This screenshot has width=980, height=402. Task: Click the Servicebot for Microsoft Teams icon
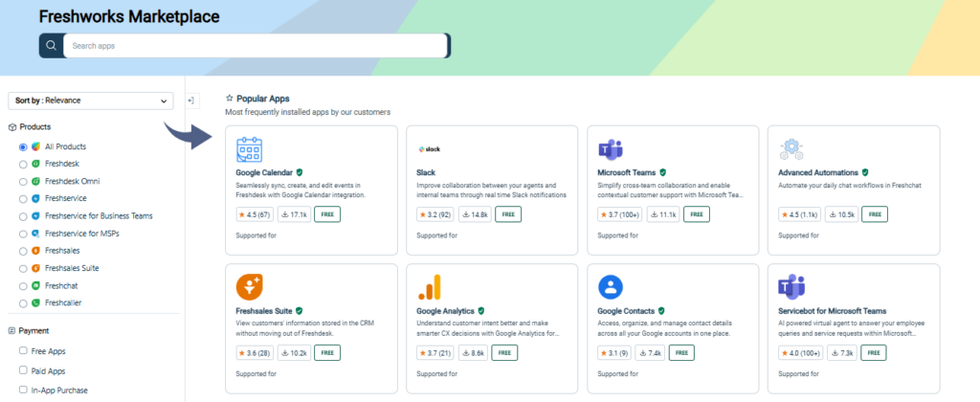click(791, 287)
